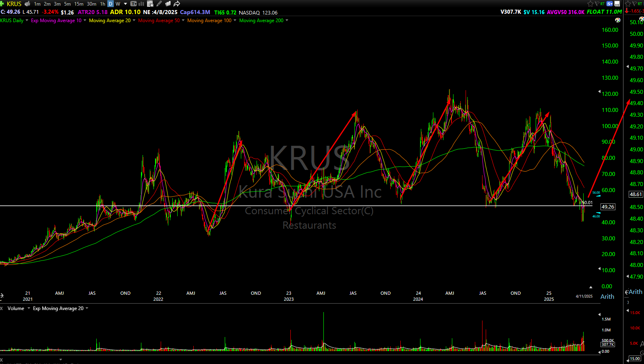Switch to 15m timeframe

click(x=79, y=4)
